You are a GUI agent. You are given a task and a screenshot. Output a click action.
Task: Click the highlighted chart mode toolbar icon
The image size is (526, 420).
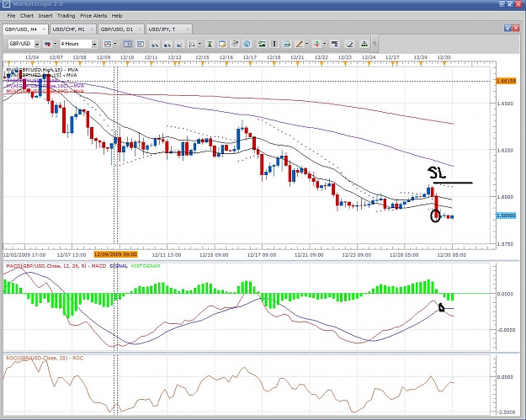click(127, 44)
